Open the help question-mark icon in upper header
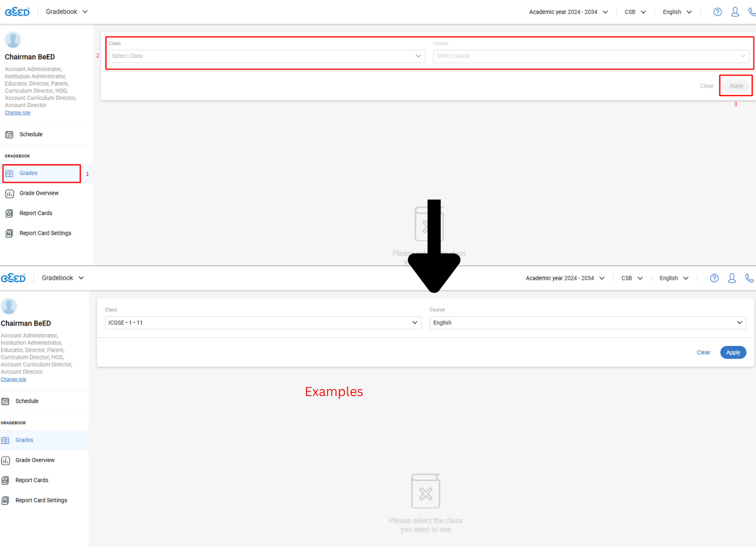Image resolution: width=756 pixels, height=547 pixels. (718, 12)
